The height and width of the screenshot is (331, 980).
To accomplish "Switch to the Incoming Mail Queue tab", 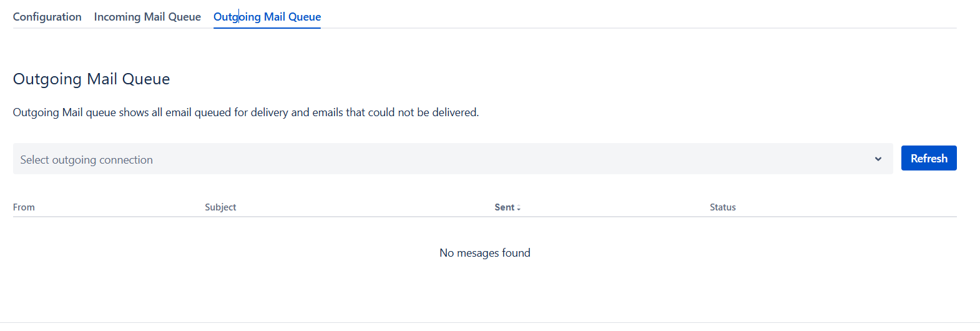I will tap(147, 17).
